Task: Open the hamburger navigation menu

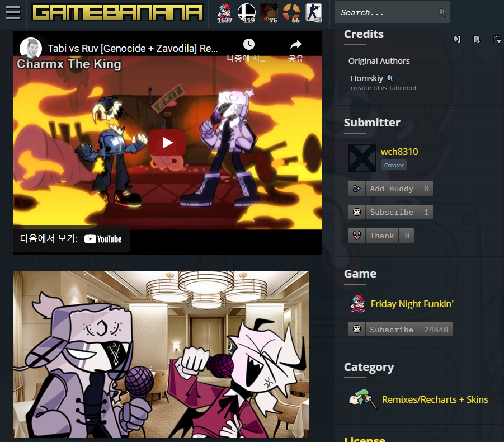Action: click(x=13, y=12)
